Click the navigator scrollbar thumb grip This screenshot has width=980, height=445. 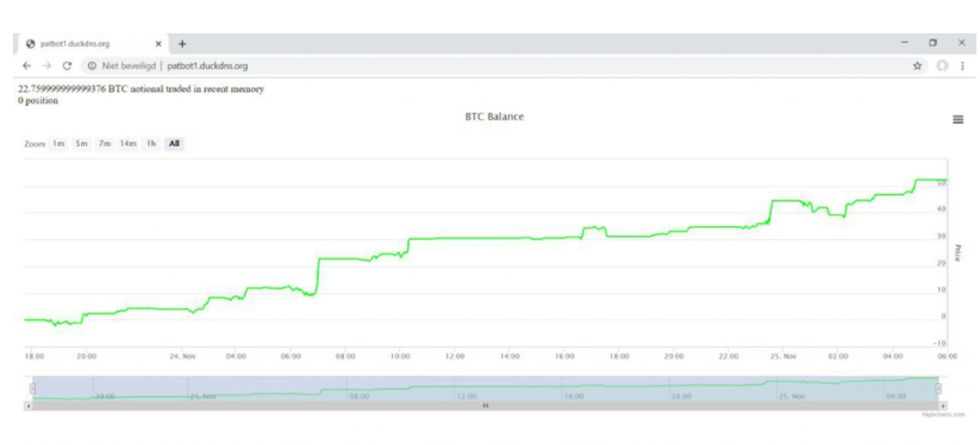[x=485, y=406]
